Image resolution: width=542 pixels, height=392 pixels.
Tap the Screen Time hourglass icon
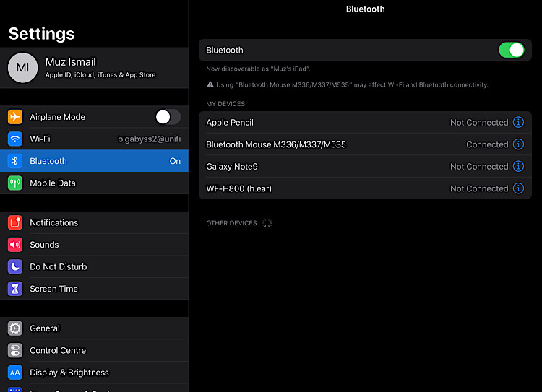(15, 289)
